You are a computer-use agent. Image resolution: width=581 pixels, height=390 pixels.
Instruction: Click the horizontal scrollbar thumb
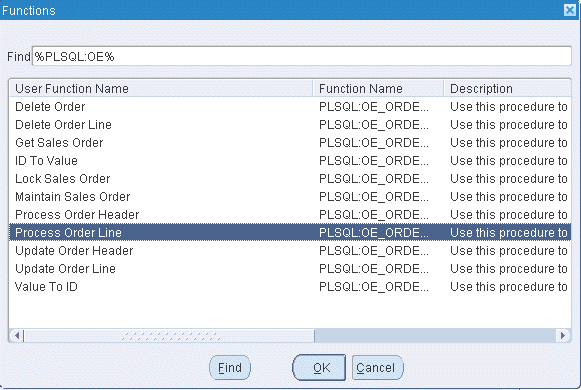tap(169, 336)
